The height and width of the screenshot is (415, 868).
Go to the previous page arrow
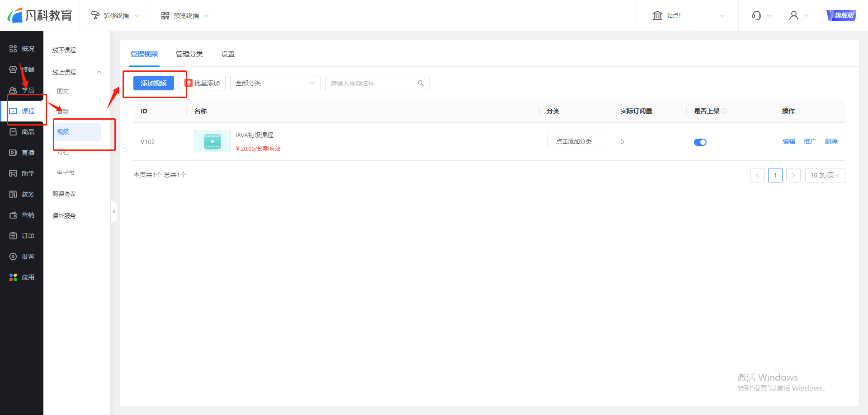pyautogui.click(x=757, y=175)
